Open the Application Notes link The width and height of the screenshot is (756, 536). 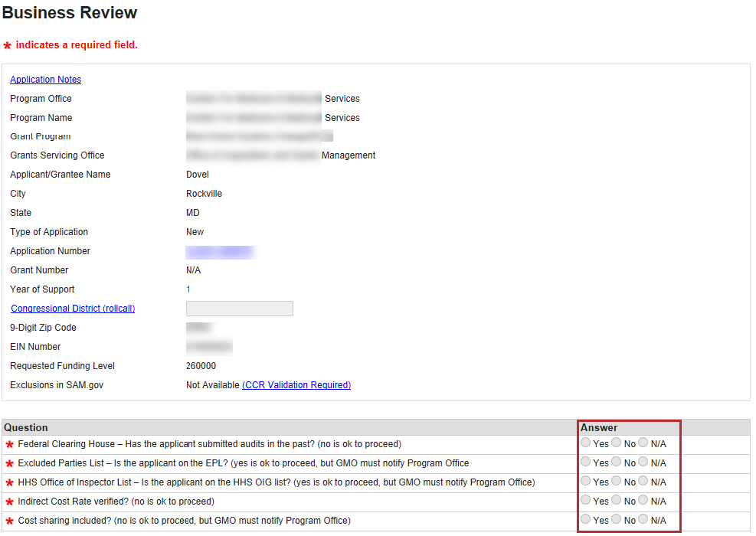[45, 80]
